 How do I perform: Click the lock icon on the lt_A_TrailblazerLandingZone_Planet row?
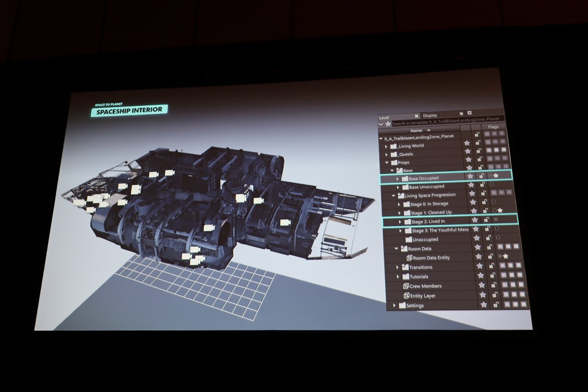(x=477, y=134)
